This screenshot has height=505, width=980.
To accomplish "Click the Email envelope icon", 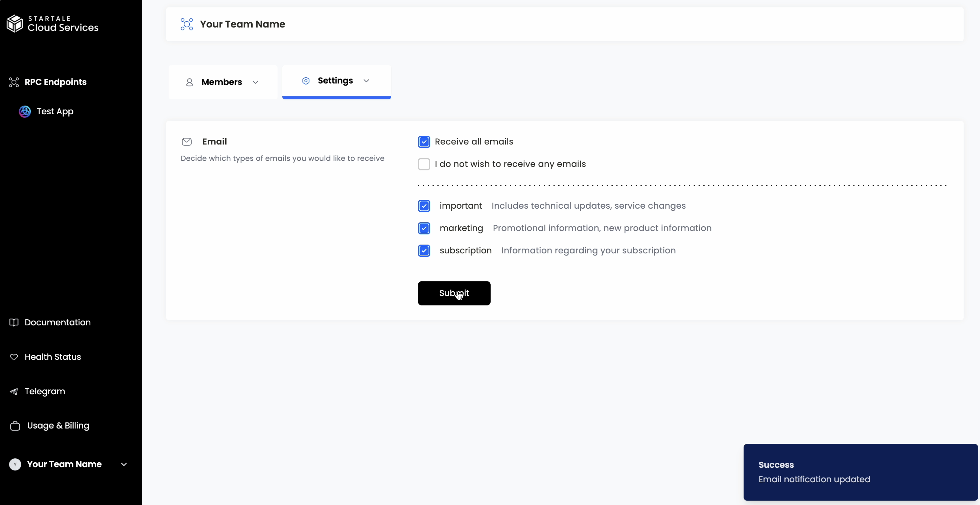I will (187, 142).
